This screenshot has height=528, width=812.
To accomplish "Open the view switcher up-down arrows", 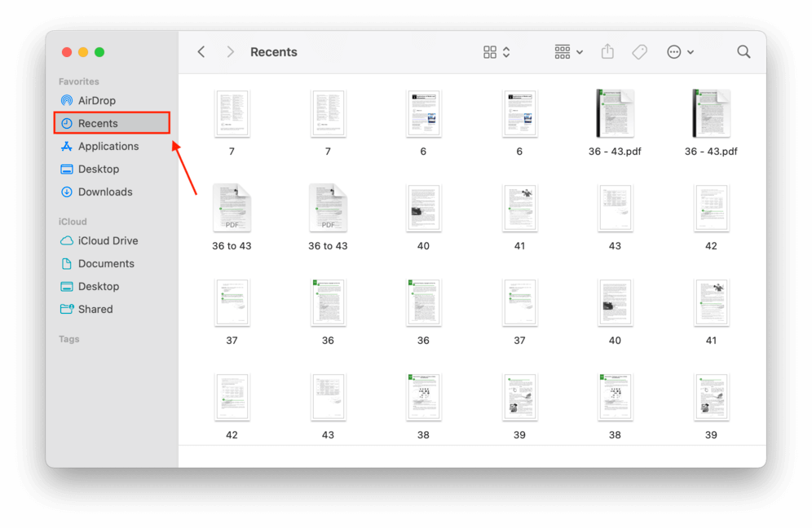I will pos(506,52).
